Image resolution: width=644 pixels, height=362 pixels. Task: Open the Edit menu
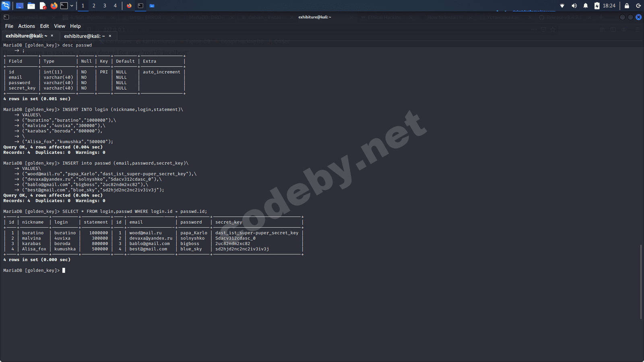pyautogui.click(x=45, y=26)
